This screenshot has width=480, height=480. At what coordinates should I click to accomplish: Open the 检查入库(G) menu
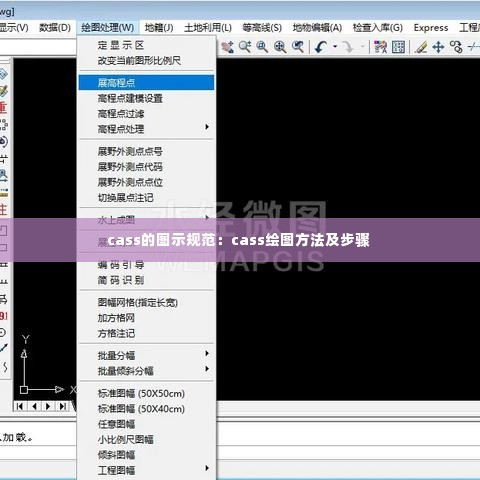coord(378,28)
